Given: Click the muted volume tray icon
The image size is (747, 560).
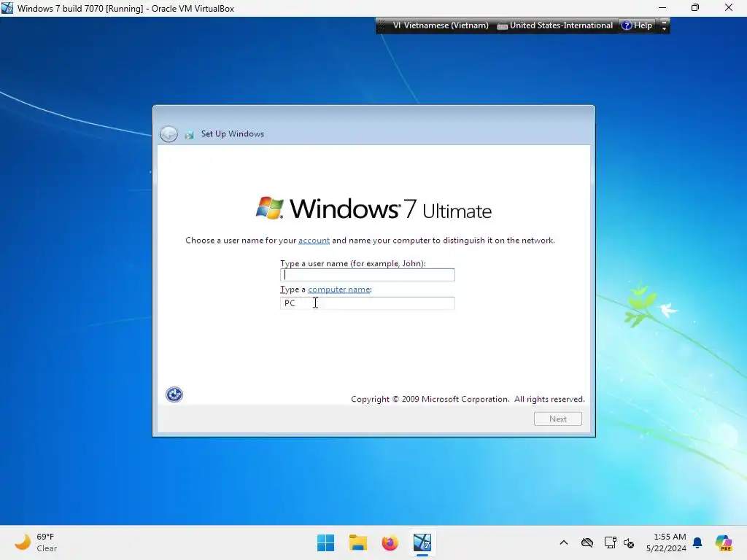Looking at the screenshot, I should point(629,542).
